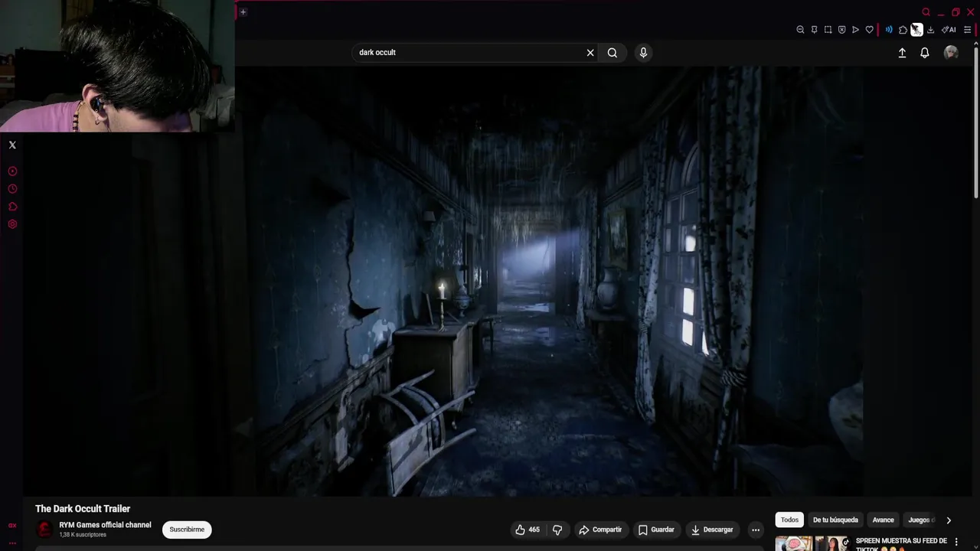Open GX Corner icon at sidebar bottom
This screenshot has width=980, height=551.
click(x=12, y=526)
